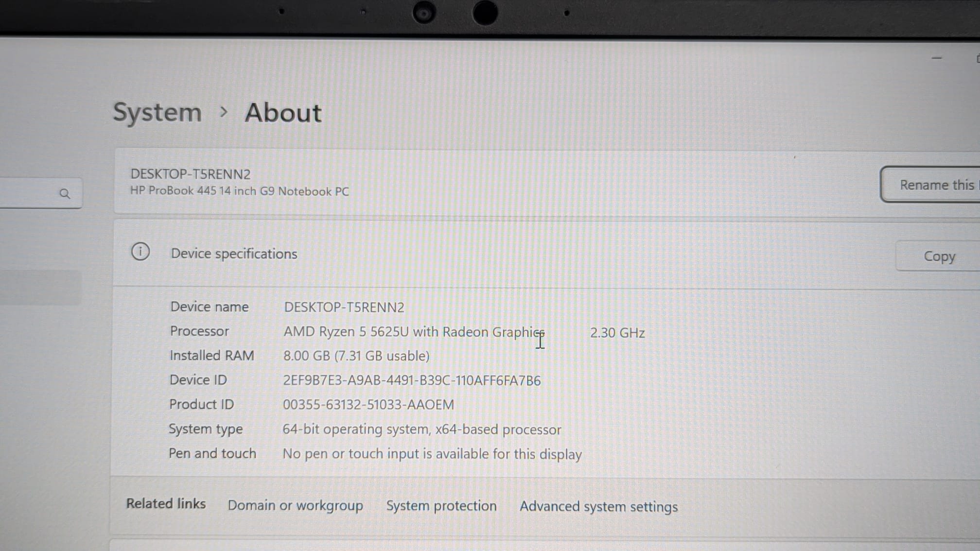980x551 pixels.
Task: Click the search magnifier icon
Action: pos(65,194)
